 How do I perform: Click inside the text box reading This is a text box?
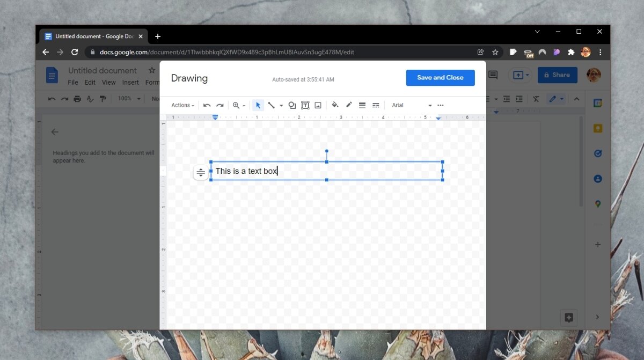tap(247, 171)
